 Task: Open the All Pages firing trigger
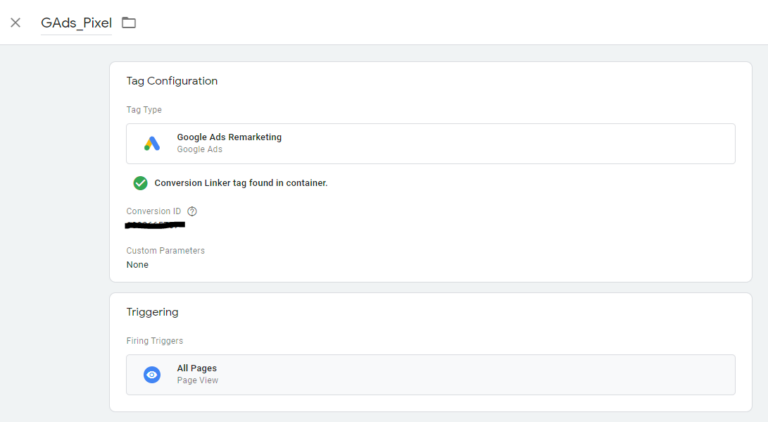(x=431, y=375)
